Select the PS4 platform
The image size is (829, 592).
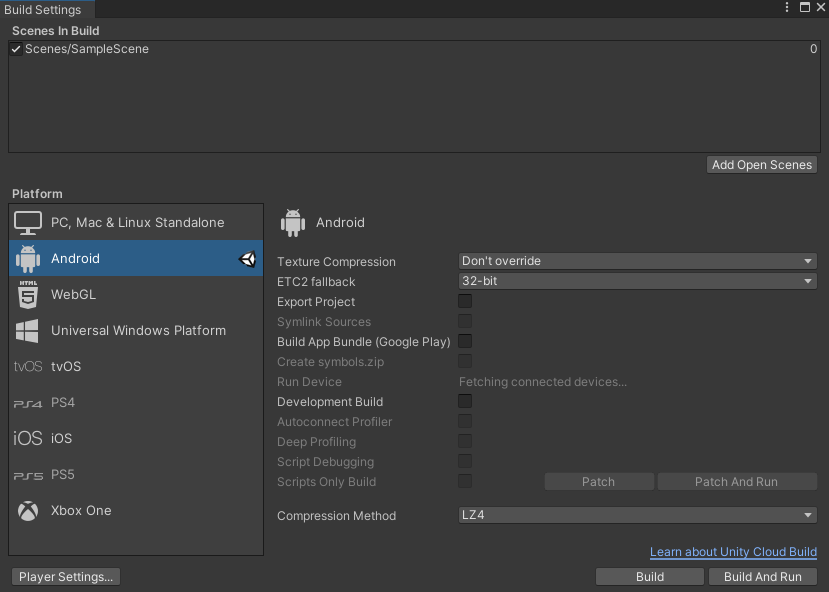[x=136, y=403]
